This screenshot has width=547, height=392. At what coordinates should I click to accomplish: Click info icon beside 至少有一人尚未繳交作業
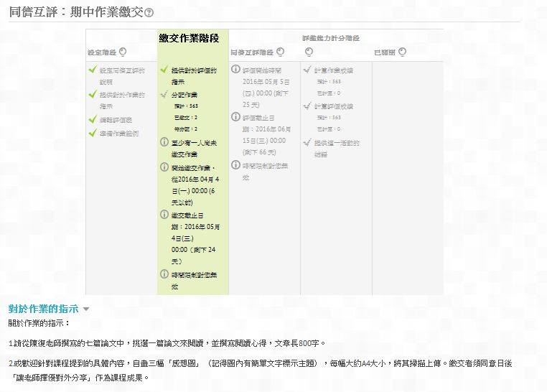click(x=164, y=142)
